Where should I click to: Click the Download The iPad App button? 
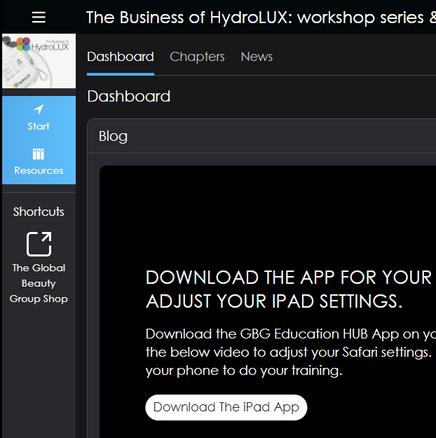226,407
